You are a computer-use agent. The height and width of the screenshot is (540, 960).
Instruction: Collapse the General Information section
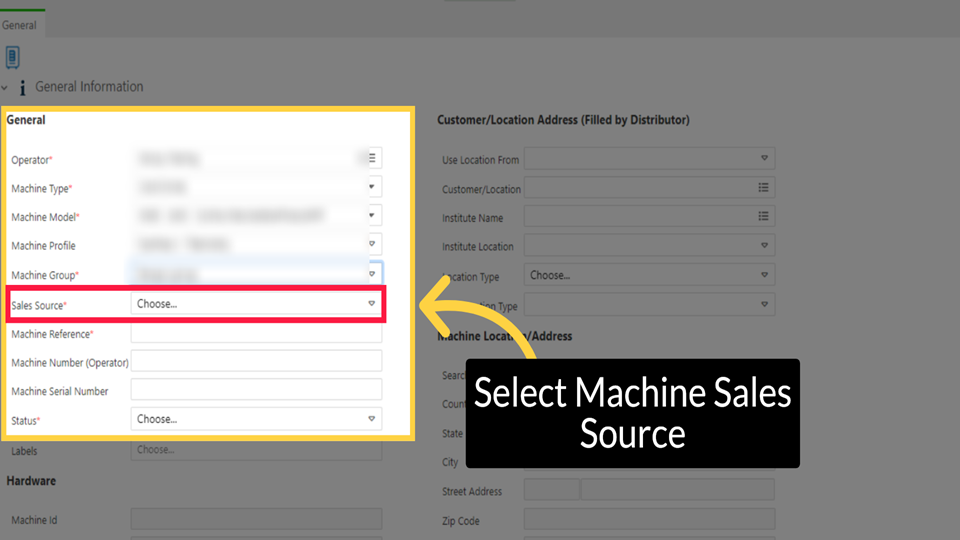click(5, 88)
